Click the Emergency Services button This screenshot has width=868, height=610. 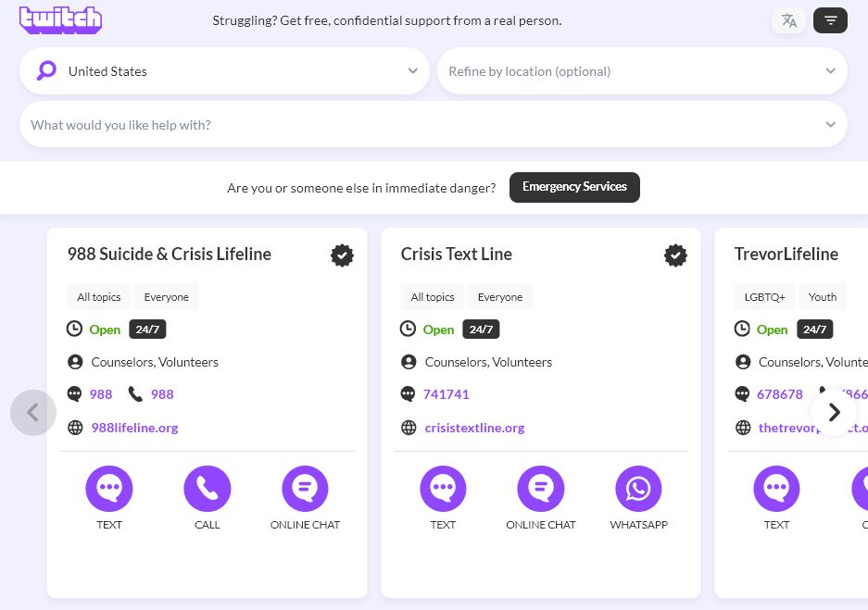click(574, 187)
